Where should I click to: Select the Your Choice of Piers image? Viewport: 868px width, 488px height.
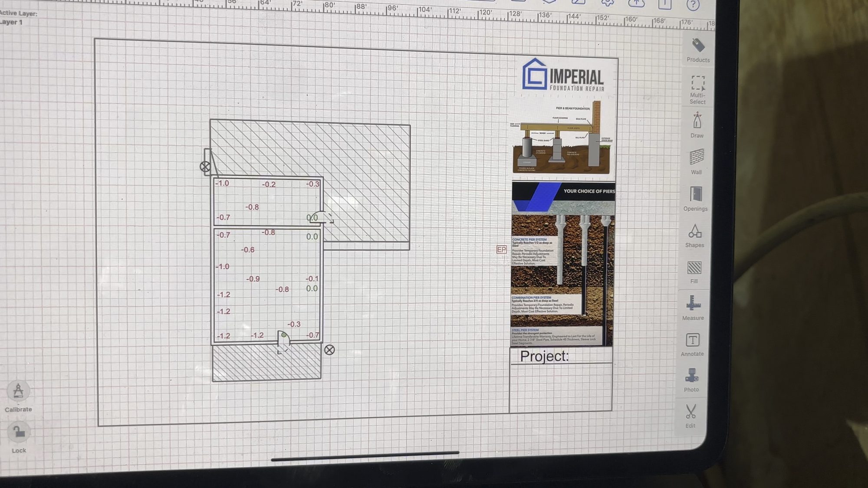pyautogui.click(x=562, y=264)
